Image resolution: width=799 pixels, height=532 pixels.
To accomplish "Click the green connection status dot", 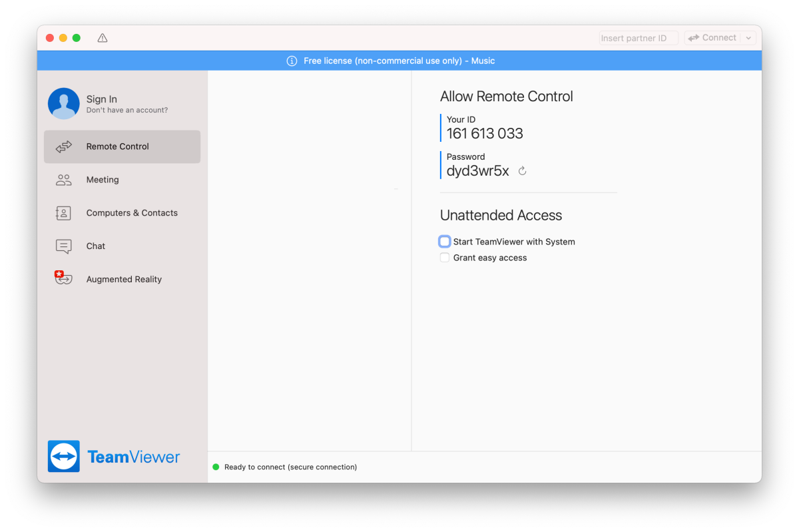I will pos(216,467).
